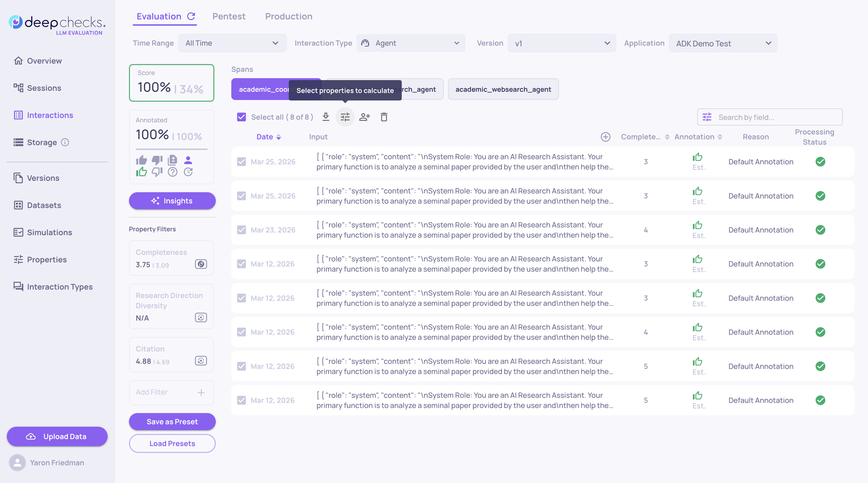The width and height of the screenshot is (868, 483).
Task: Click the refresh icon beside Evaluation
Action: pos(191,16)
